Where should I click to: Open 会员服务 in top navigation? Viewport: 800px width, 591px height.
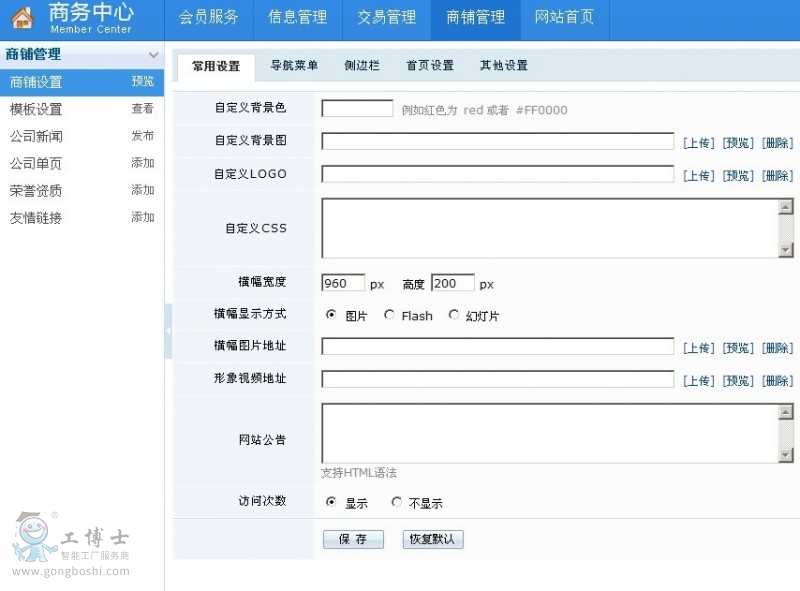pyautogui.click(x=208, y=17)
